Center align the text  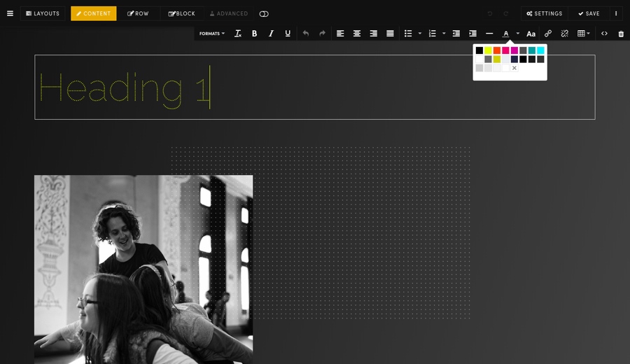pos(357,34)
